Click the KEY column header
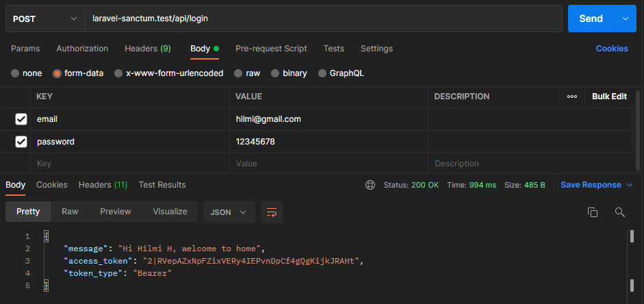This screenshot has height=304, width=644. click(44, 97)
